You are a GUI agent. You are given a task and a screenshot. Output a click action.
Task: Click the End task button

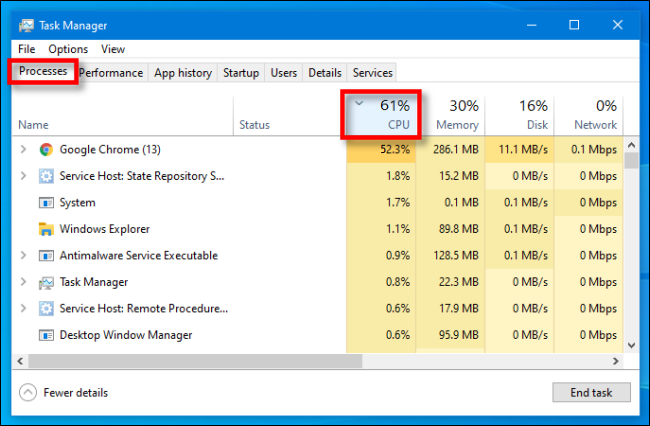(591, 393)
